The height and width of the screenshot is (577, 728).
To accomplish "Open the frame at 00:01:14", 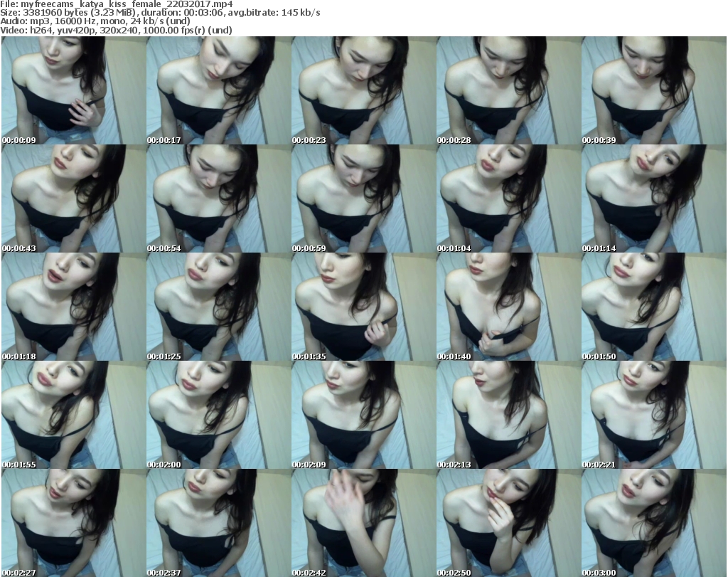I will tap(654, 198).
